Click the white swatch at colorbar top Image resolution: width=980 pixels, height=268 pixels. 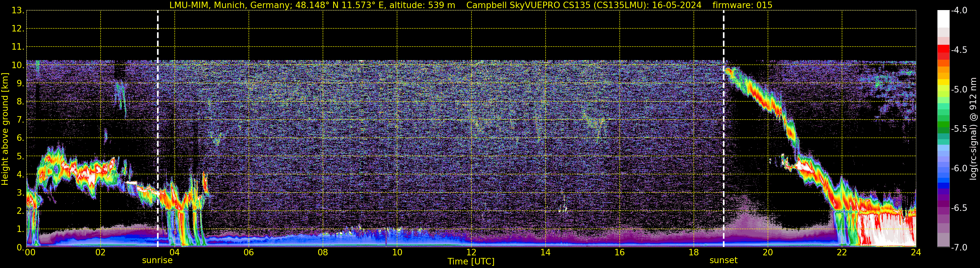click(944, 18)
